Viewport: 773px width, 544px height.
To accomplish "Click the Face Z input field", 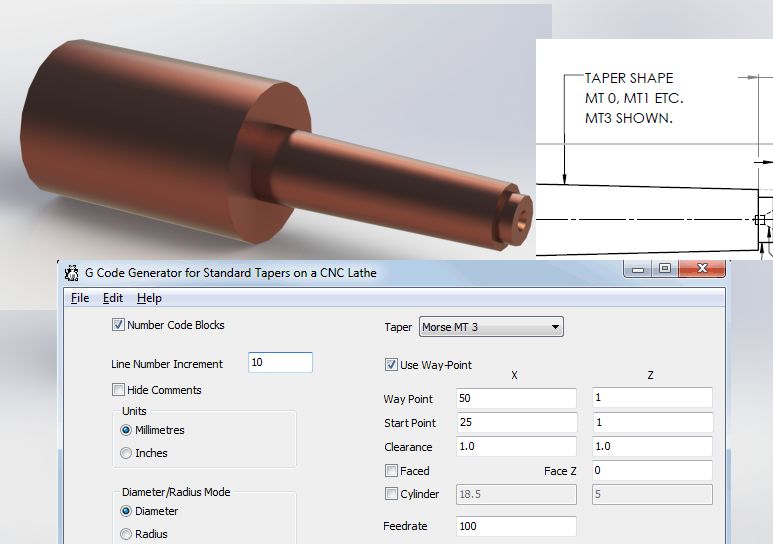I will (652, 471).
